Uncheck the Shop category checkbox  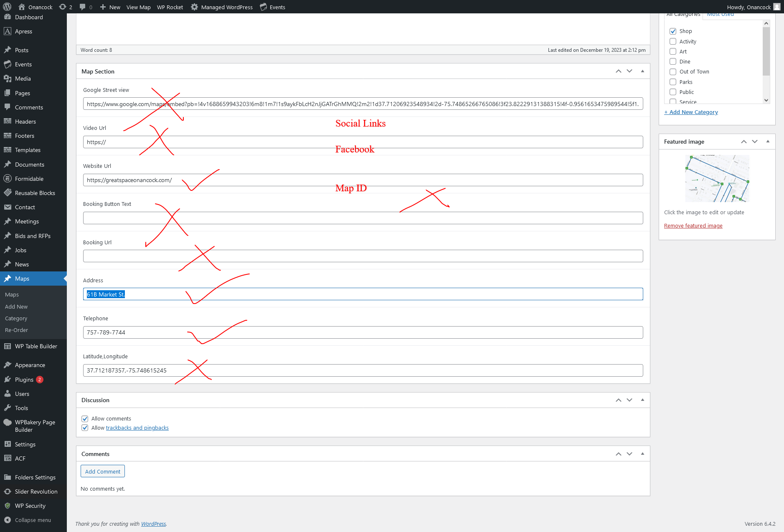(x=673, y=31)
